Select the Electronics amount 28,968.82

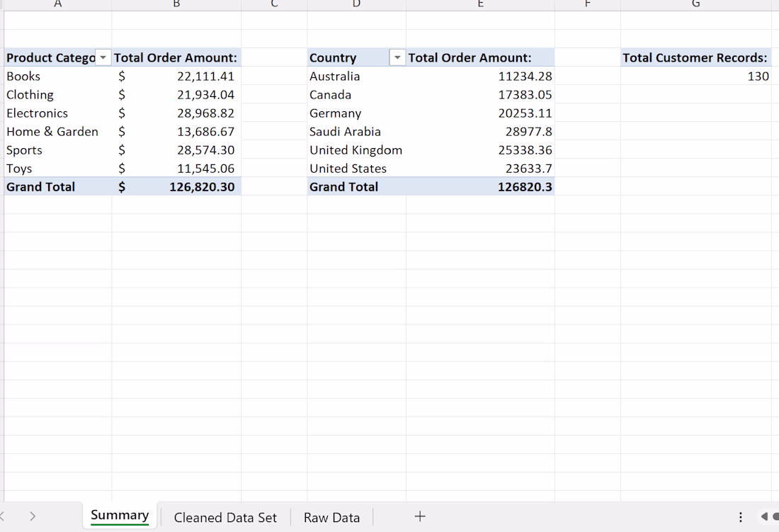click(x=176, y=113)
